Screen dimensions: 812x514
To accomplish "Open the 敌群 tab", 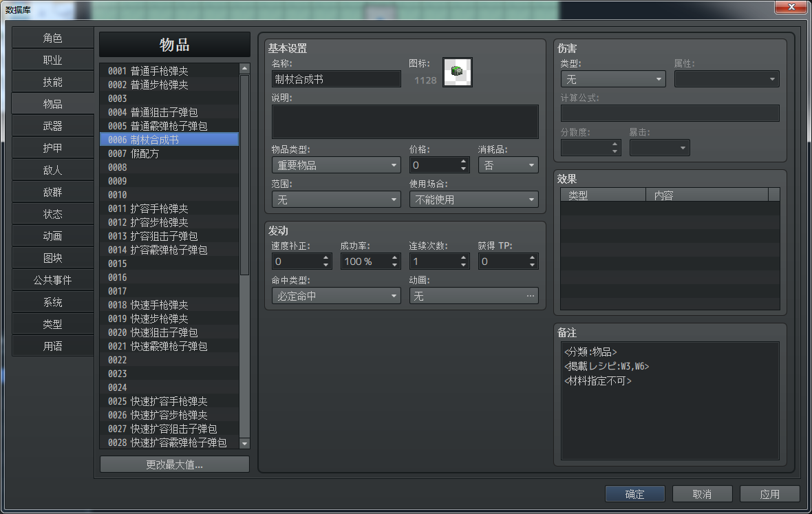I will tap(53, 192).
